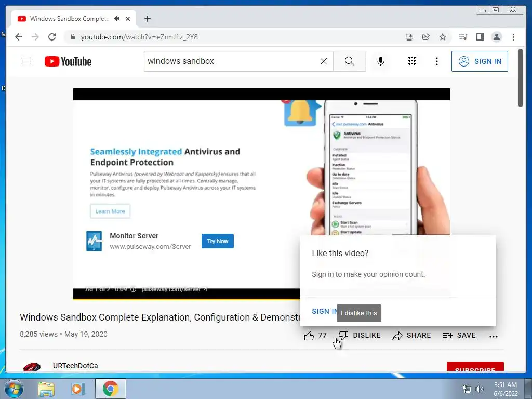Bookmark this page with the star icon
Image resolution: width=532 pixels, height=399 pixels.
tap(443, 37)
